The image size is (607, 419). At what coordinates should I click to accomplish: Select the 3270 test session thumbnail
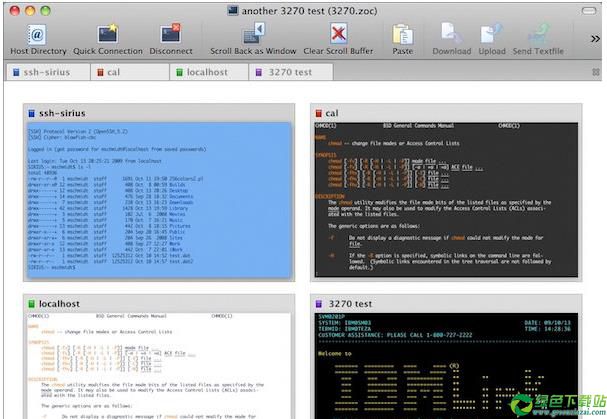pos(446,356)
